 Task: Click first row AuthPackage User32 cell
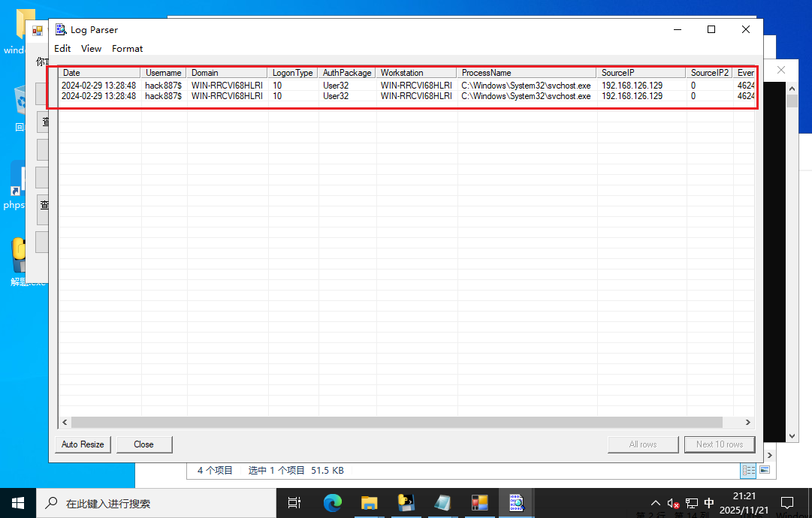pos(336,86)
